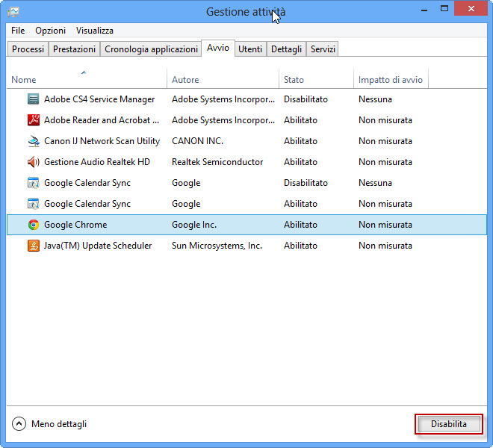Click Non misurata impact in Realtek row
Image resolution: width=493 pixels, height=448 pixels.
tap(385, 162)
